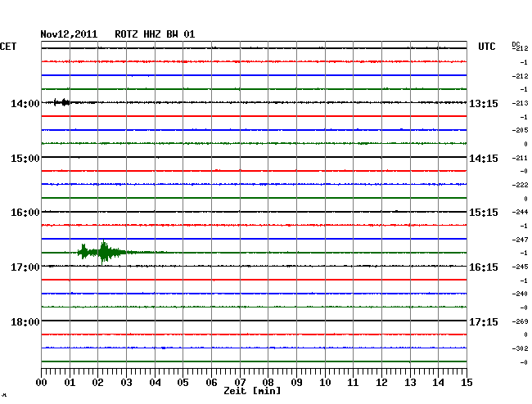
Task: Click the "02" minute axis label
Action: click(x=97, y=382)
